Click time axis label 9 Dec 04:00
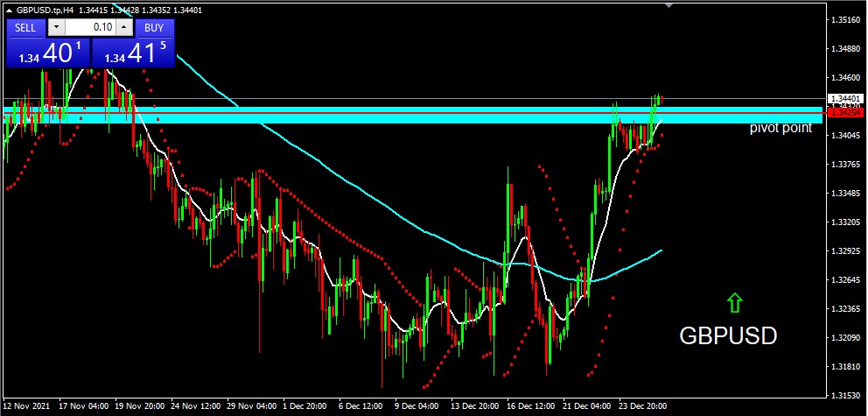Image resolution: width=868 pixels, height=416 pixels. coord(418,406)
